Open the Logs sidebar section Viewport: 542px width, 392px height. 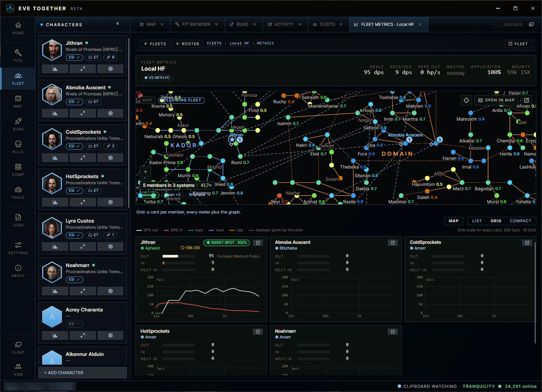click(x=18, y=220)
